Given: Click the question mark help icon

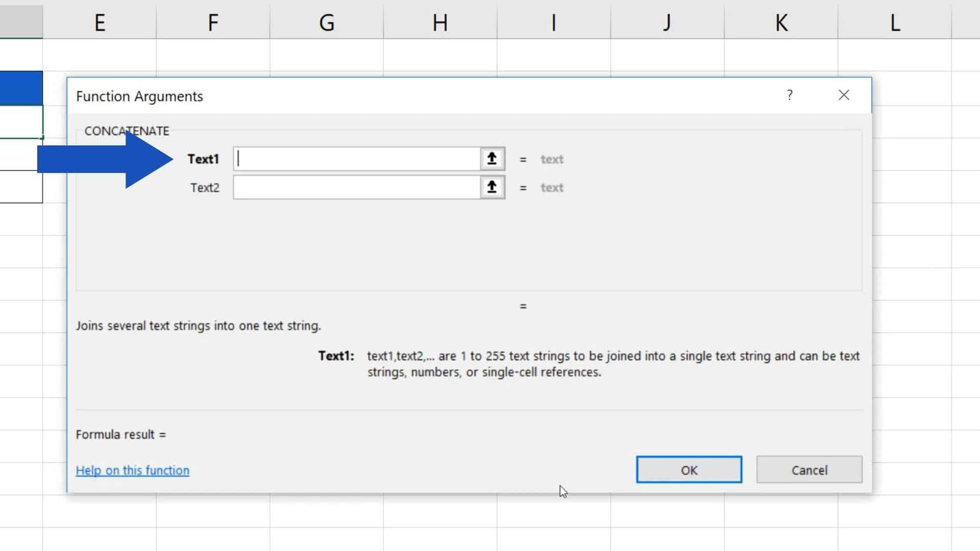Looking at the screenshot, I should pyautogui.click(x=790, y=95).
